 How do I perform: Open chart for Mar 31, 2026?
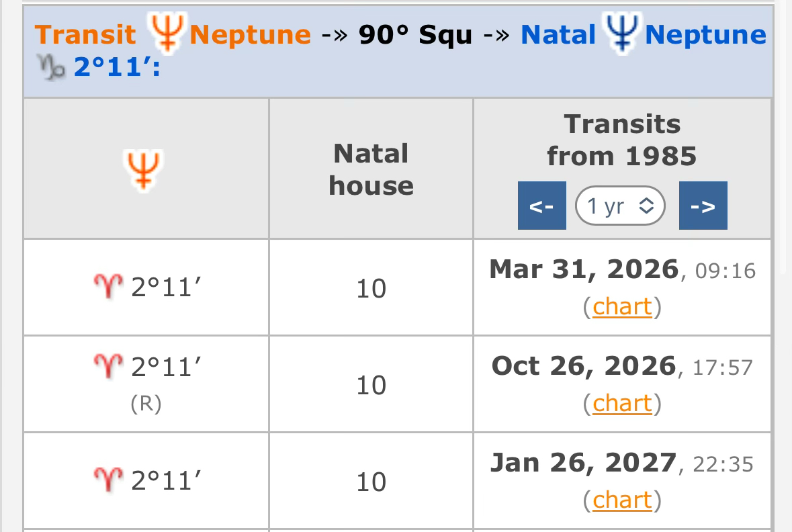[x=622, y=307]
